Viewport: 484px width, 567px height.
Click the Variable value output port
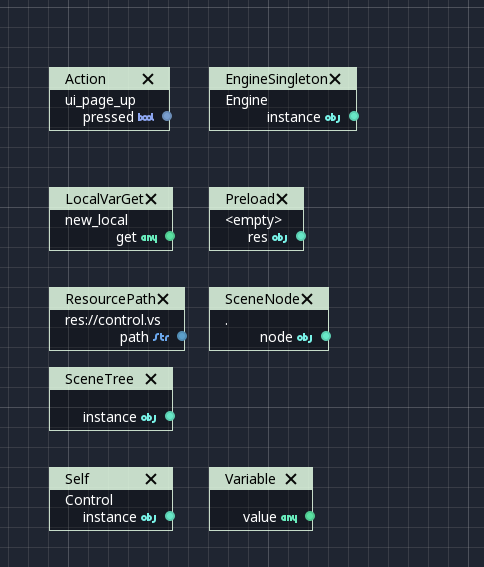310,516
